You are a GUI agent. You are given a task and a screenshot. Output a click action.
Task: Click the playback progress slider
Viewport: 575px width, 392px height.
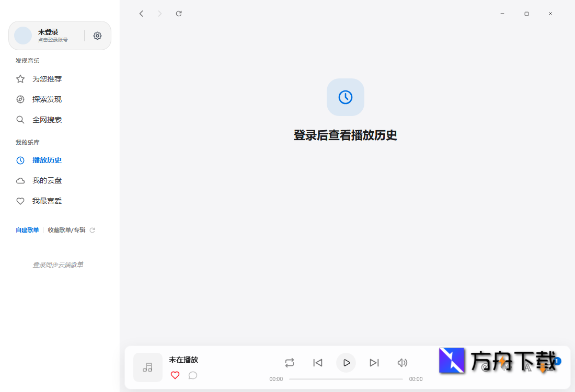click(346, 379)
